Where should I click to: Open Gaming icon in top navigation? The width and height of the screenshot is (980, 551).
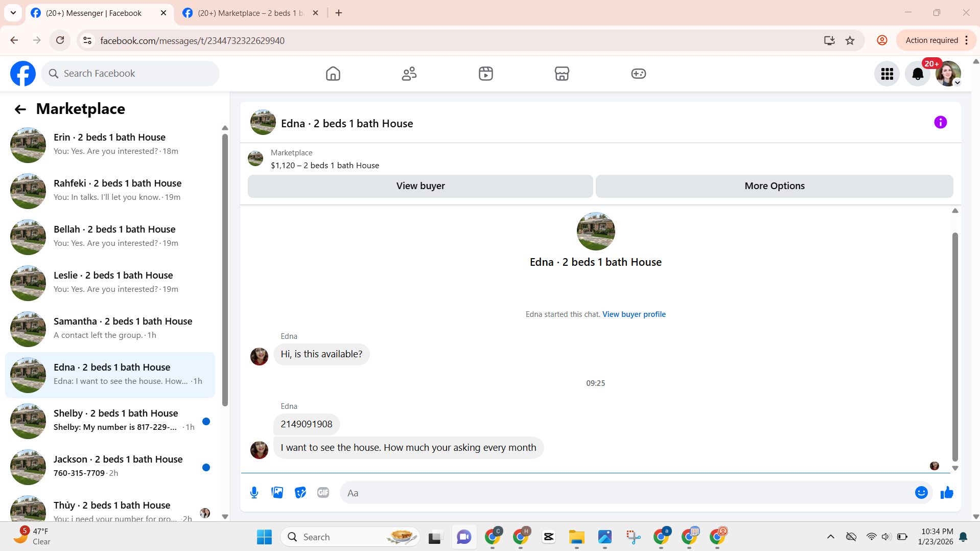click(638, 74)
